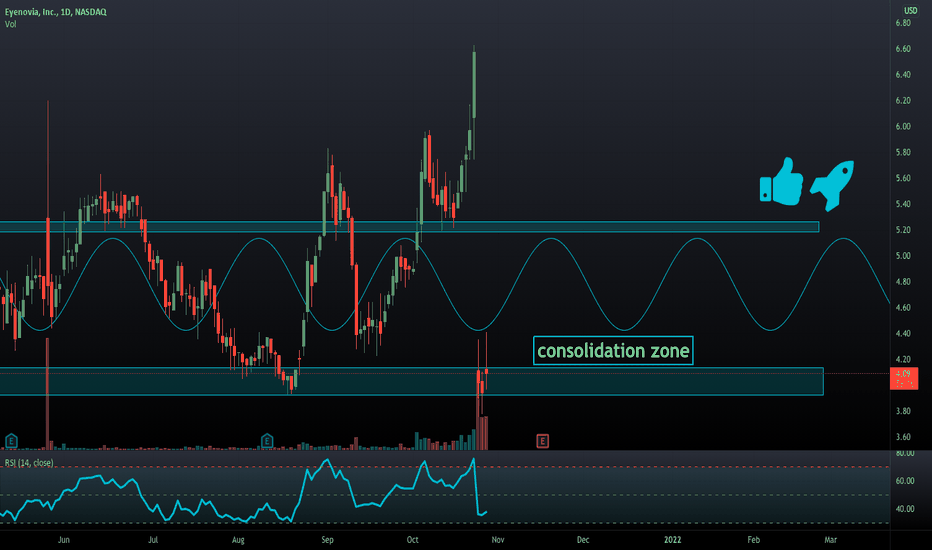Click the Mar date label

click(x=830, y=540)
